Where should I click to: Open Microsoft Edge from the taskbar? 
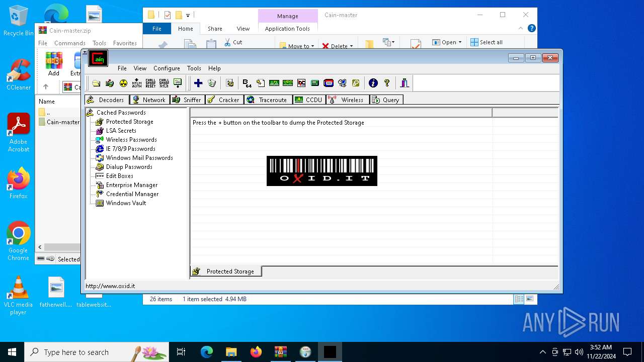(207, 352)
